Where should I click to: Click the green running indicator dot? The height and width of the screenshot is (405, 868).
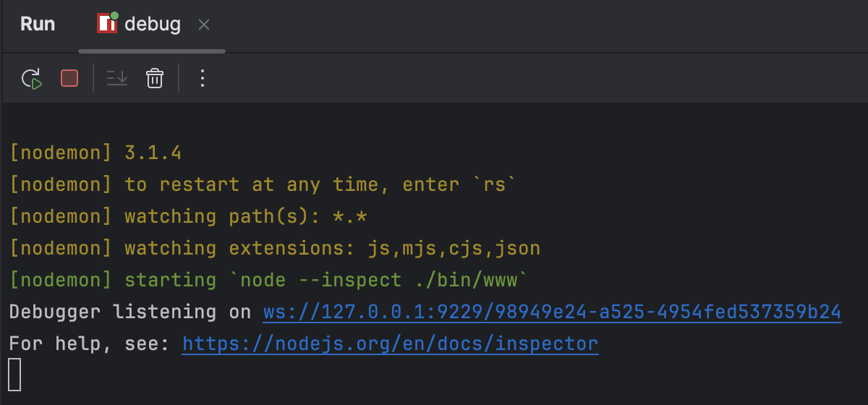[114, 15]
